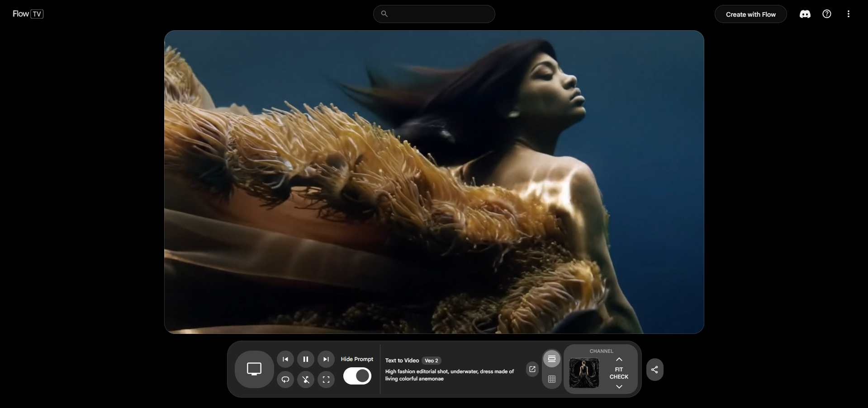Toggle loop playback icon

(285, 380)
